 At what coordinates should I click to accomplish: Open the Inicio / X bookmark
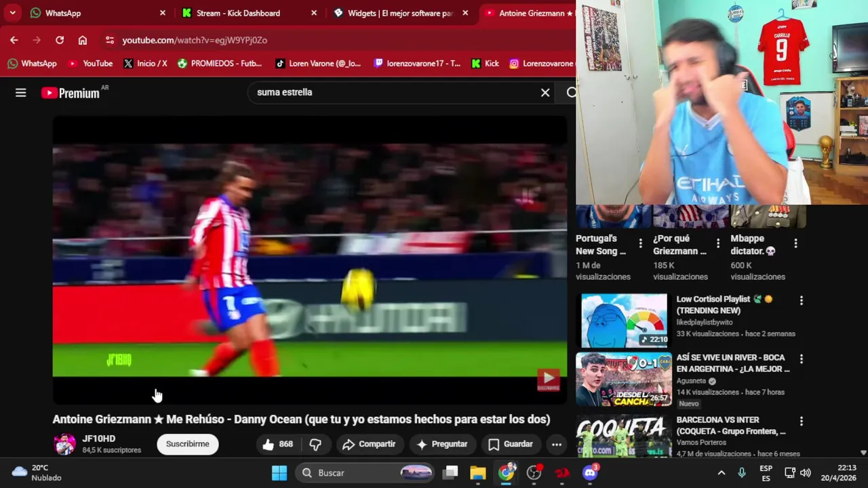click(145, 63)
